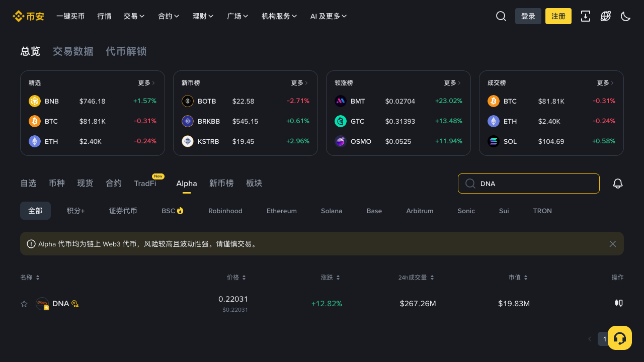Image resolution: width=644 pixels, height=362 pixels.
Task: Expand the AI 及更多 dropdown
Action: tap(329, 16)
